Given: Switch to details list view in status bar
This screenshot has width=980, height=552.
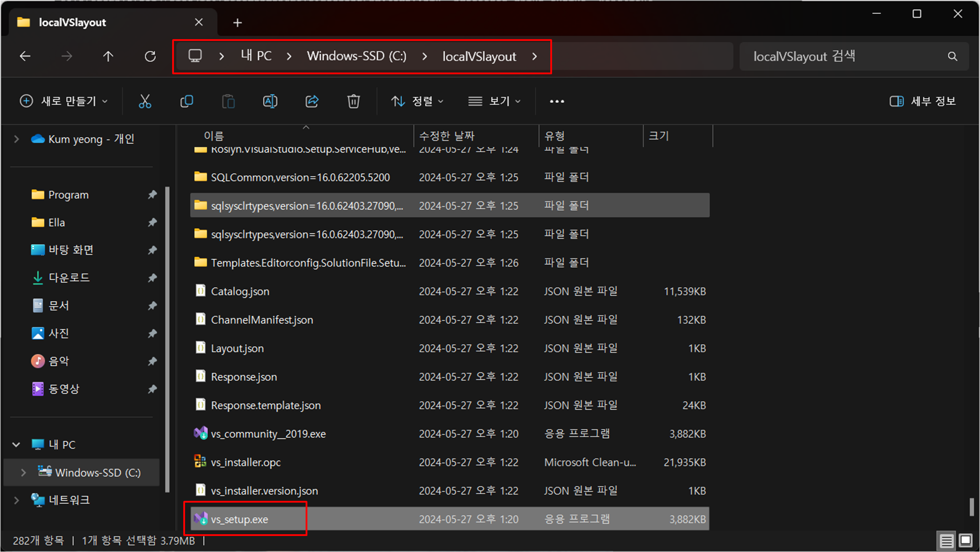Looking at the screenshot, I should (946, 540).
